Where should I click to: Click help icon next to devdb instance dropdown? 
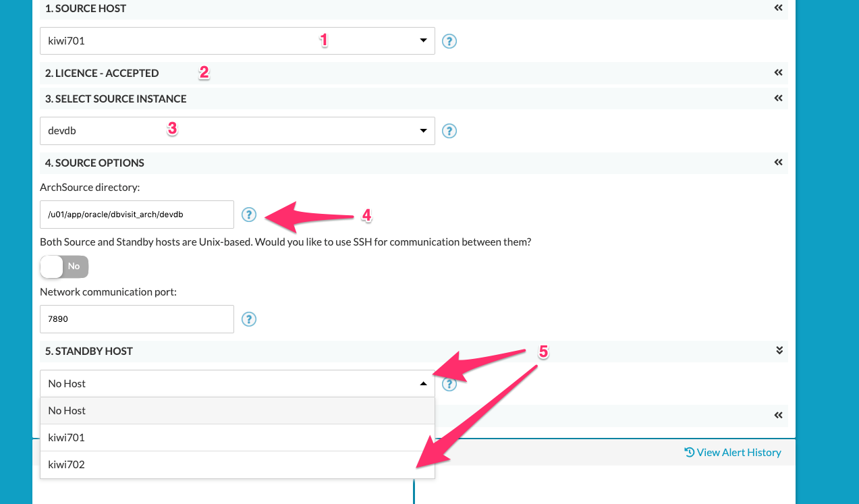pyautogui.click(x=449, y=131)
